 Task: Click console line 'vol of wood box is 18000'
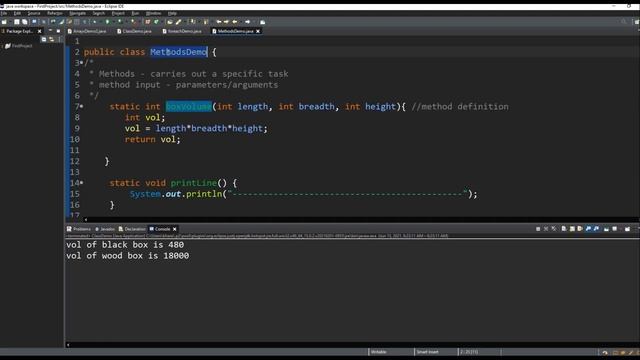point(127,256)
